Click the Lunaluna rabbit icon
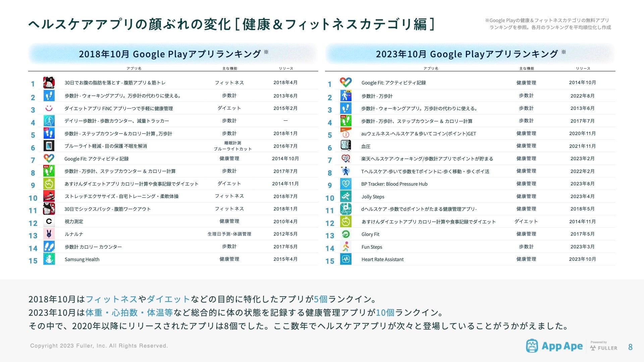This screenshot has height=362, width=644. coord(49,234)
